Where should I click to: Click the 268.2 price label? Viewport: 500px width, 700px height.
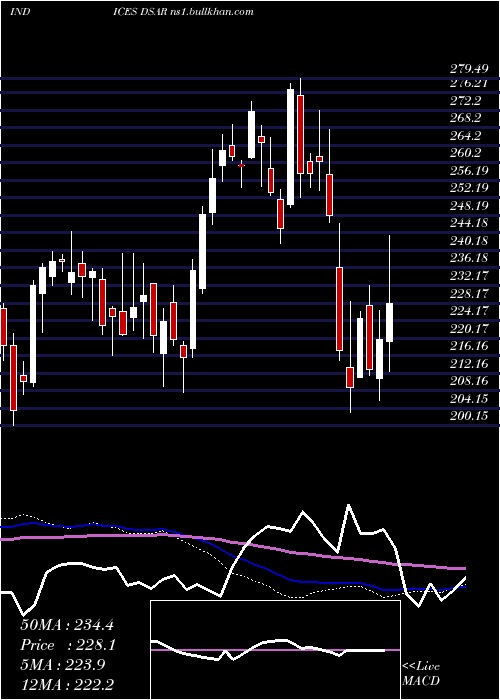[466, 119]
